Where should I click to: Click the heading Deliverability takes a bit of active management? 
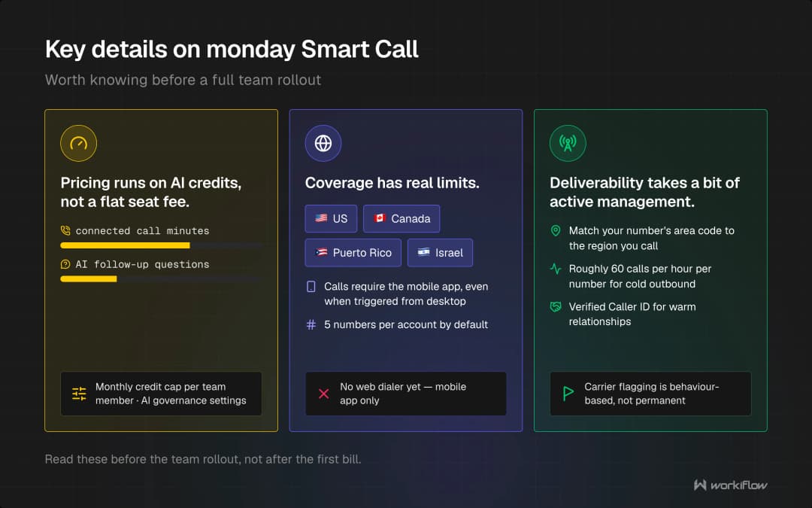pos(645,192)
